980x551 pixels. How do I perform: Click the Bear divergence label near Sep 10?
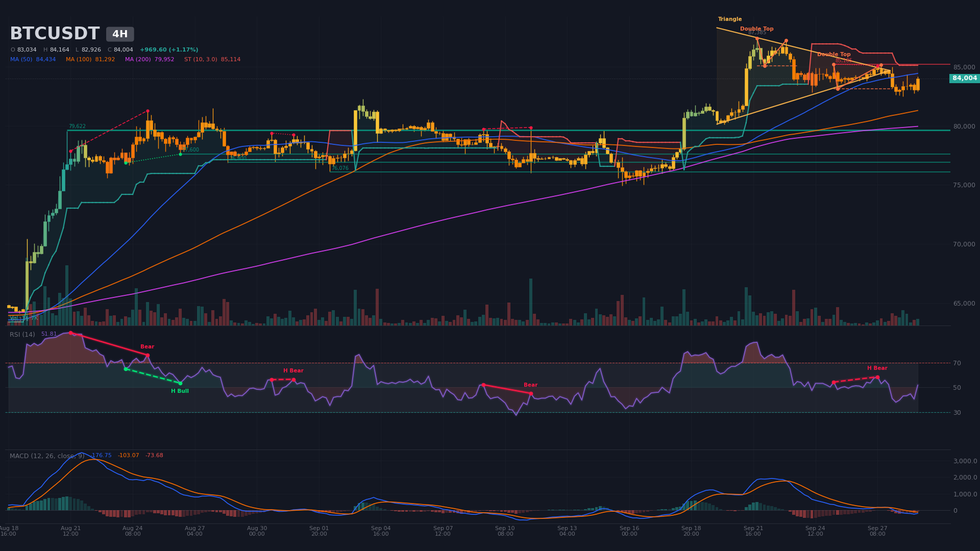pyautogui.click(x=530, y=385)
